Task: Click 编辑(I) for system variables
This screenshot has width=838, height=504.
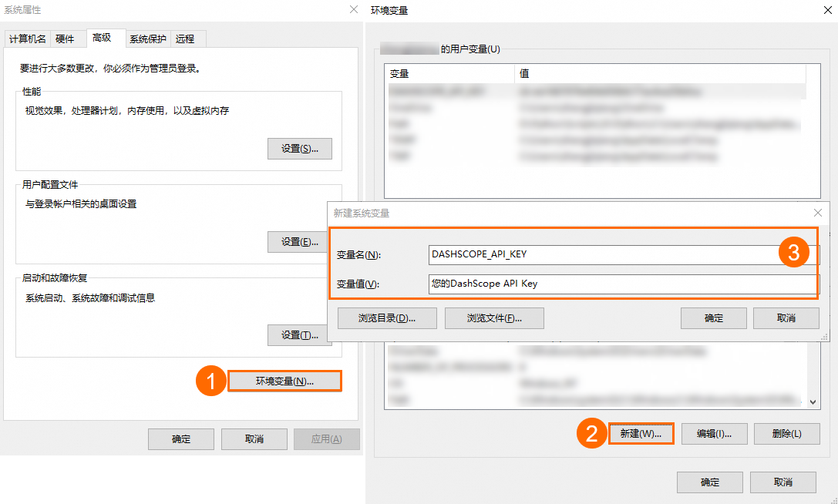Action: [x=714, y=433]
